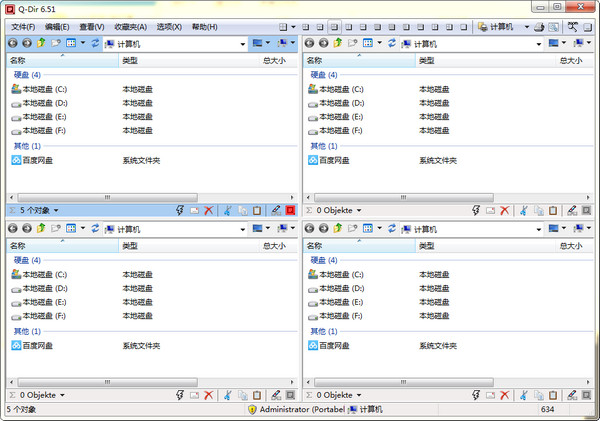Image resolution: width=600 pixels, height=421 pixels.
Task: Open the 收藏夹(A) menu
Action: pos(130,27)
